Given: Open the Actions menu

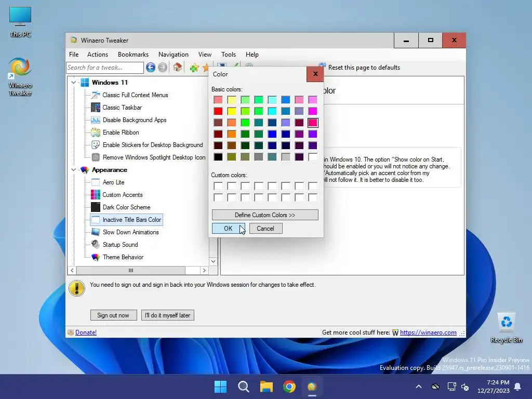Looking at the screenshot, I should [97, 54].
